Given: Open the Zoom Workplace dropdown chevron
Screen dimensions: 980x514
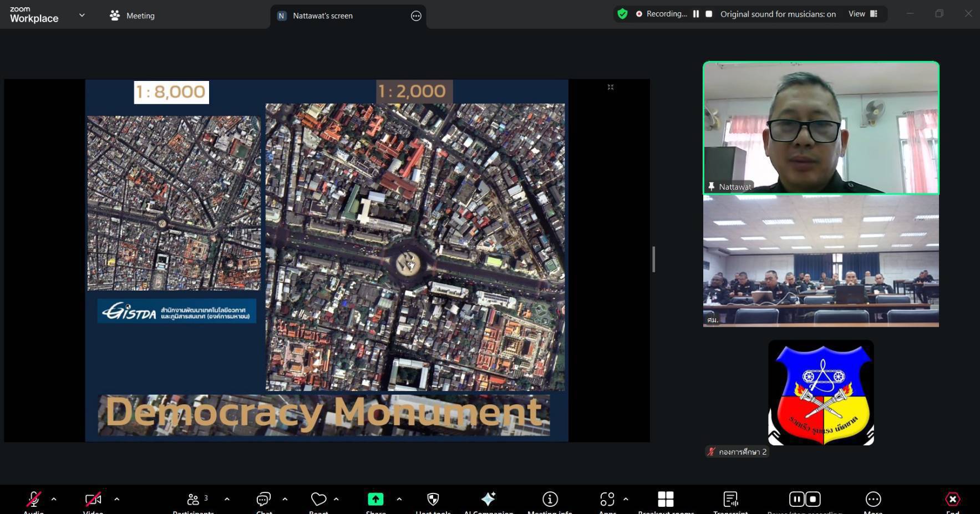Looking at the screenshot, I should 82,16.
